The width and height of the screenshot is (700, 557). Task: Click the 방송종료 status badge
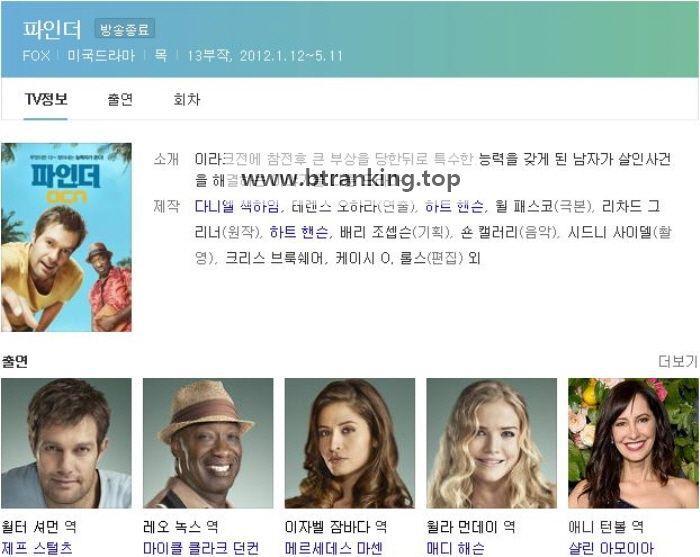[x=125, y=29]
